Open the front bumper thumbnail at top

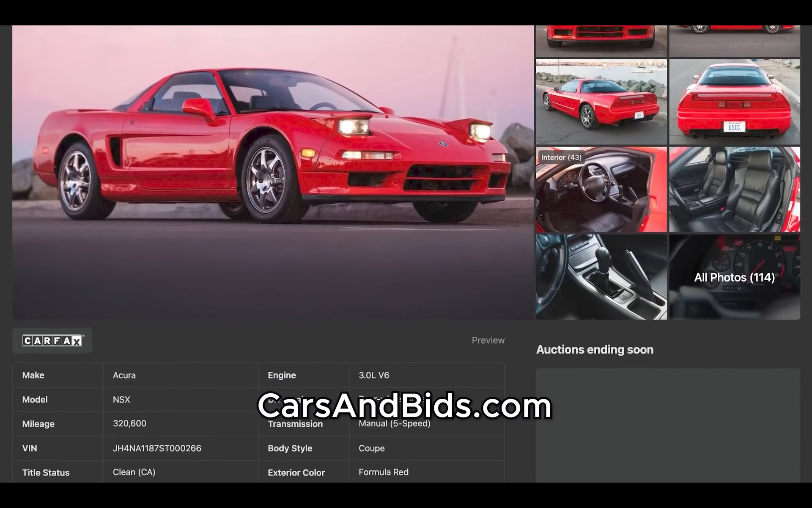(x=601, y=41)
